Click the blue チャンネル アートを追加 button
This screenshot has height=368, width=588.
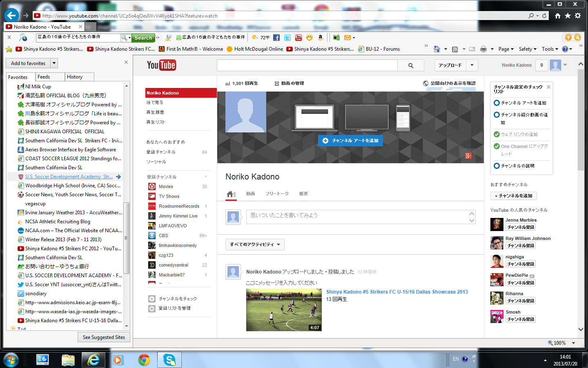coord(350,141)
